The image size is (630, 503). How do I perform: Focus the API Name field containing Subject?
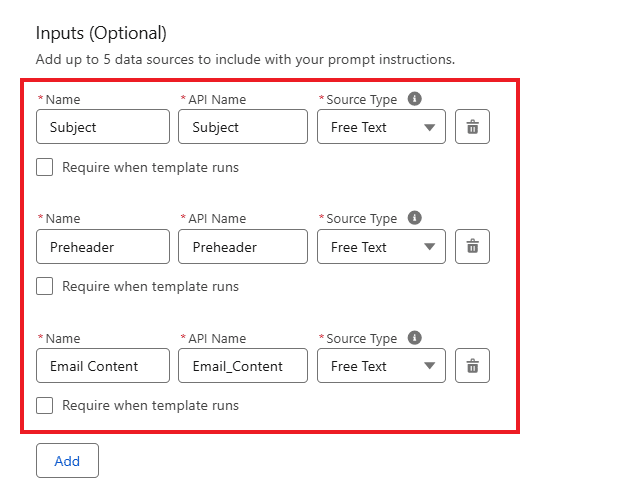click(x=243, y=127)
